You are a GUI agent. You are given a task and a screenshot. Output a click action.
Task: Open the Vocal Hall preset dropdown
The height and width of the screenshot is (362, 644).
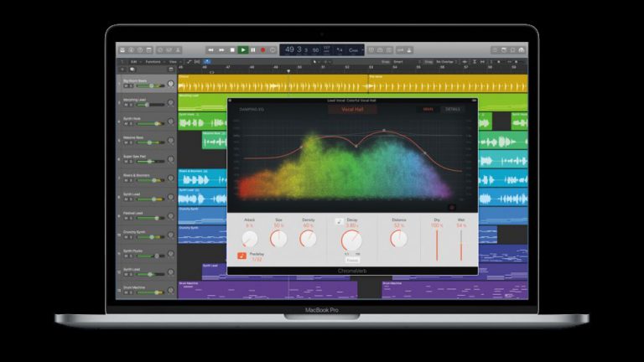click(352, 109)
